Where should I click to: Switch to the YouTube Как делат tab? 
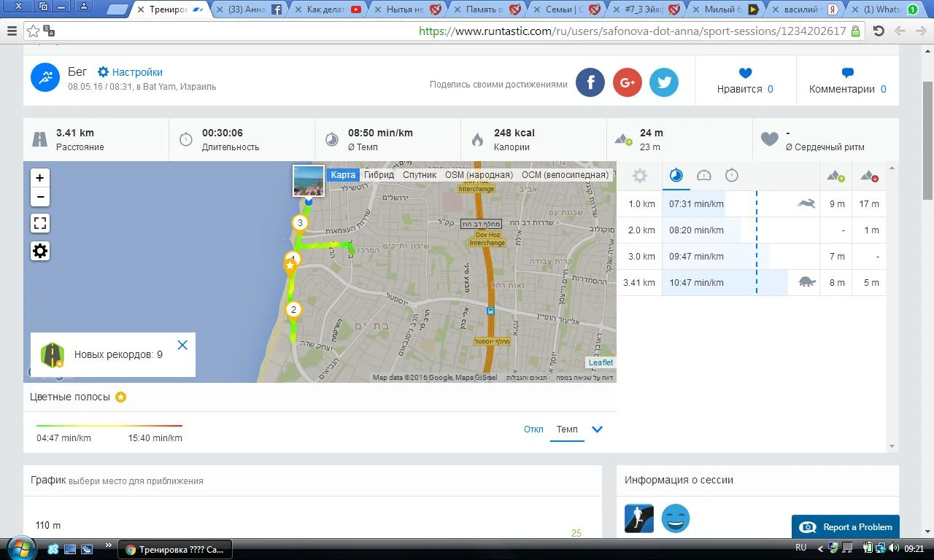pyautogui.click(x=327, y=9)
